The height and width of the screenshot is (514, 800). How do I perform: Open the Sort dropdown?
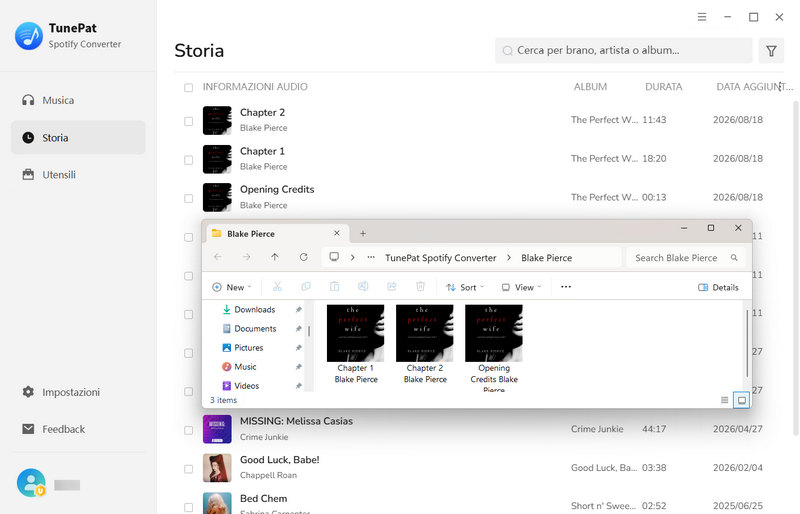465,287
